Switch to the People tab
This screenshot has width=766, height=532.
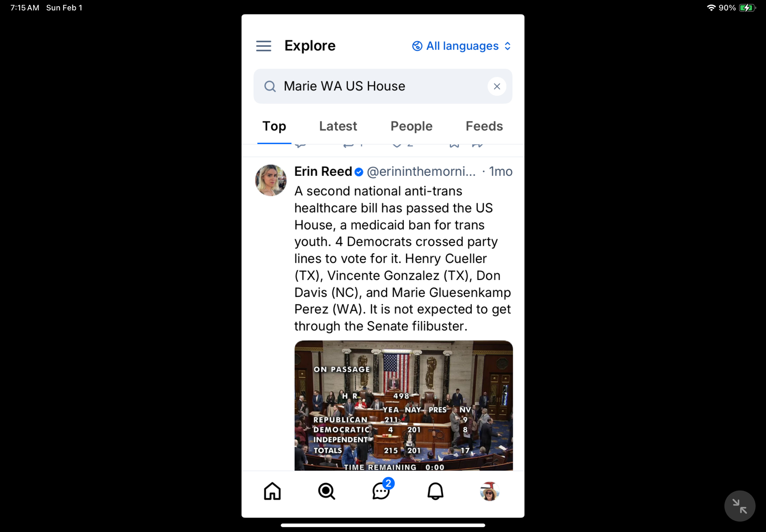coord(411,126)
